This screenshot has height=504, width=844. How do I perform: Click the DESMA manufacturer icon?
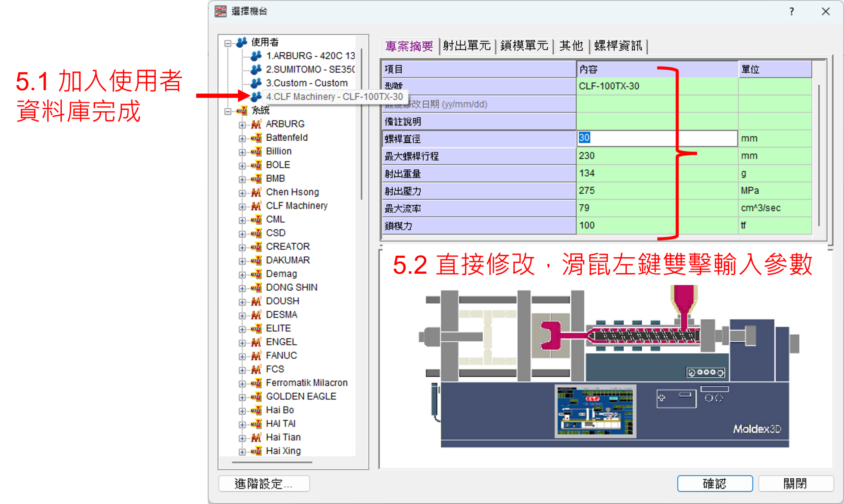tap(256, 315)
